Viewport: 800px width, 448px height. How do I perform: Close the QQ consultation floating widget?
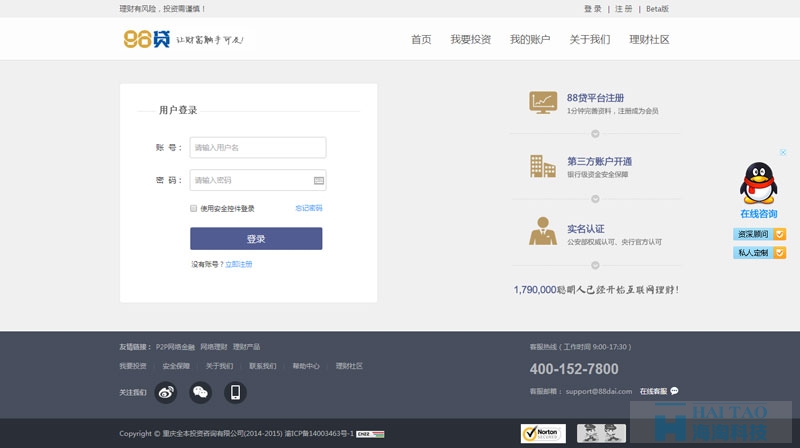pos(783,152)
